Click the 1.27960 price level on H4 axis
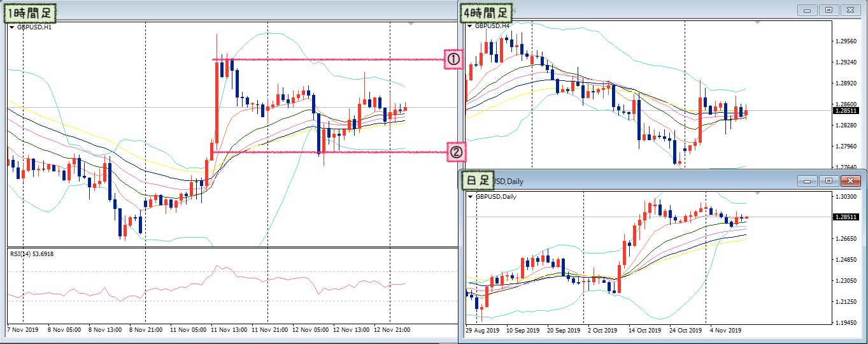Image resolution: width=868 pixels, height=344 pixels. pos(845,147)
